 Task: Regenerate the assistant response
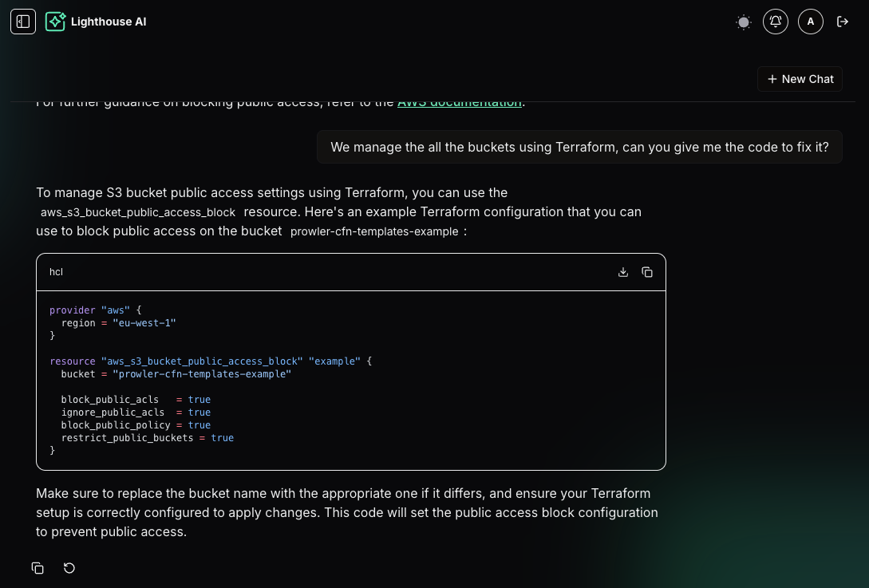click(69, 568)
